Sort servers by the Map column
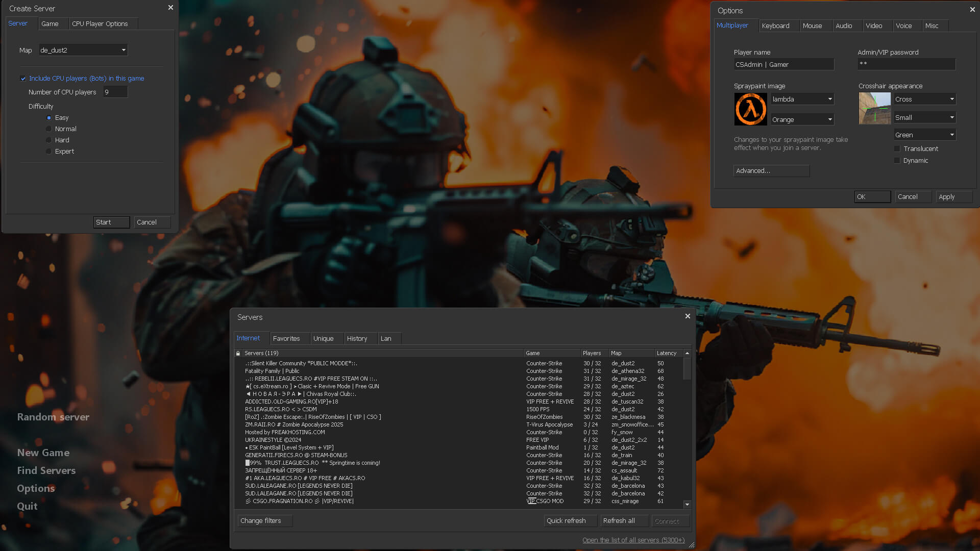980x551 pixels. pos(631,353)
